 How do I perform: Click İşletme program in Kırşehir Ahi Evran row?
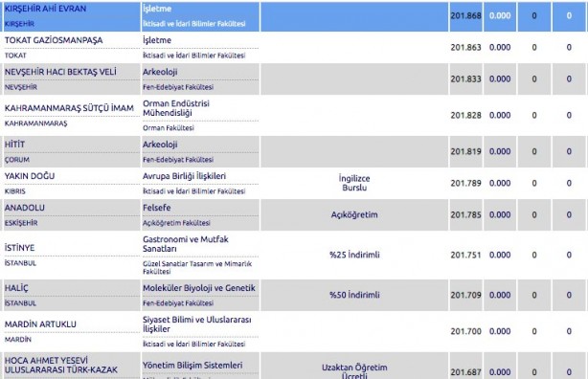click(x=157, y=9)
